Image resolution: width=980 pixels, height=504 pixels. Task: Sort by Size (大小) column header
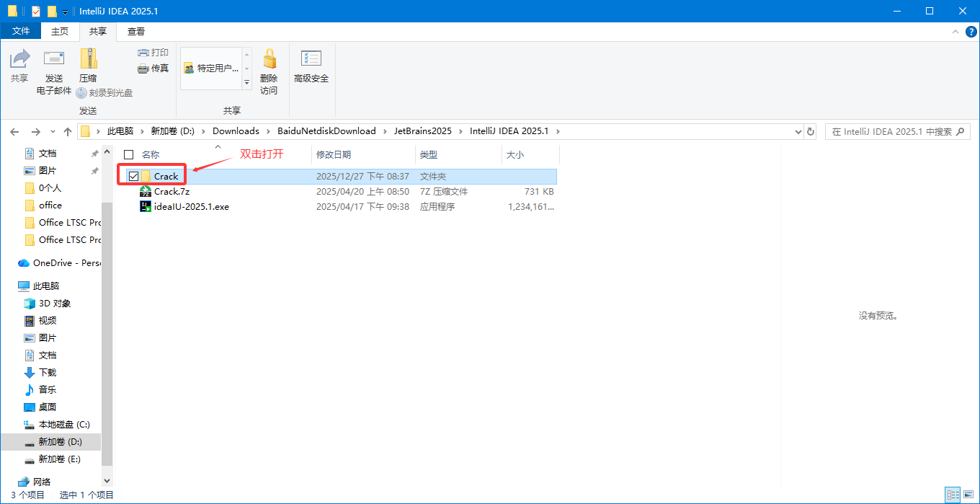tap(515, 154)
